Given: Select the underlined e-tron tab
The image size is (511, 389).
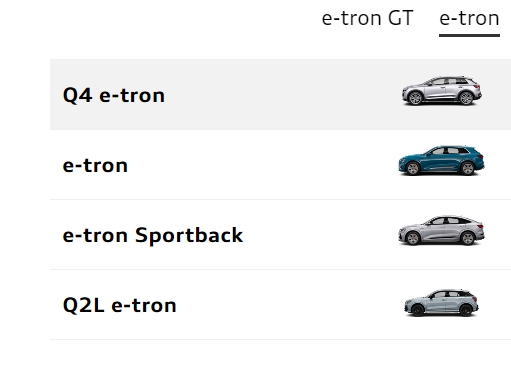Looking at the screenshot, I should [469, 18].
